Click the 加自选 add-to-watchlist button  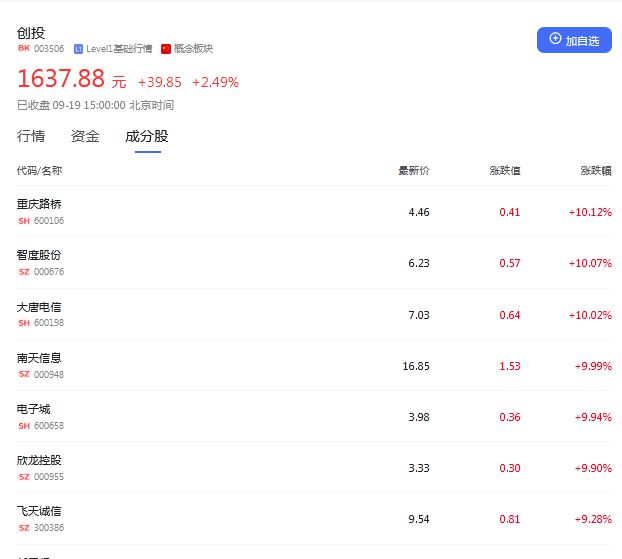click(x=574, y=40)
